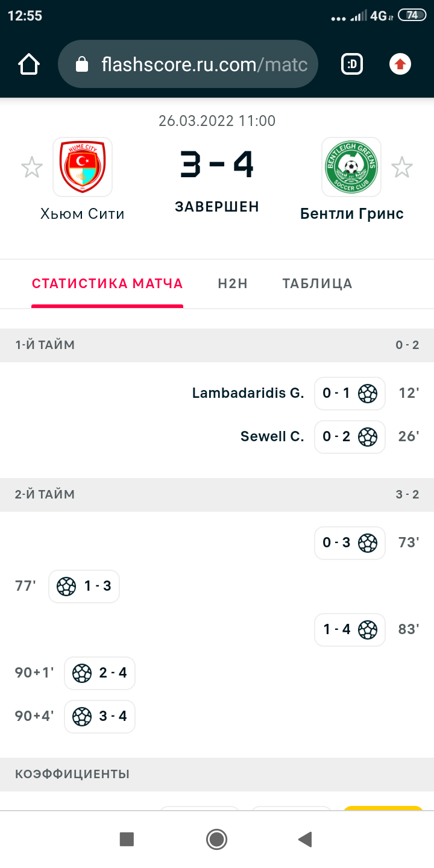Tap the red update arrow icon
Screen dimensions: 434x868
click(400, 64)
